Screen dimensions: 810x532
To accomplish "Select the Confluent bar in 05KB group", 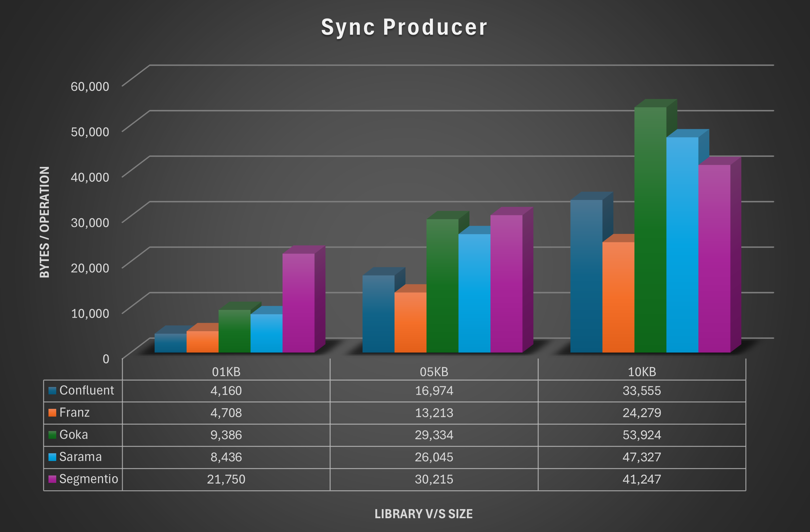I will [x=378, y=314].
